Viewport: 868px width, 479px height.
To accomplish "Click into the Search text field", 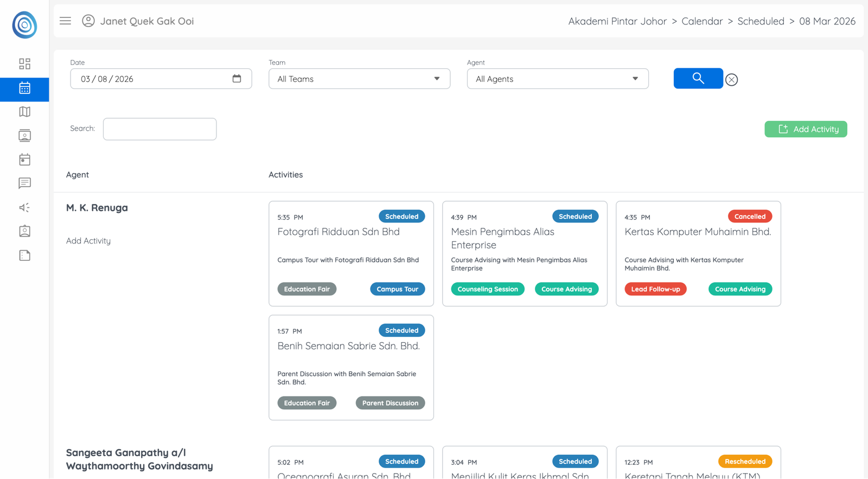I will pyautogui.click(x=159, y=129).
